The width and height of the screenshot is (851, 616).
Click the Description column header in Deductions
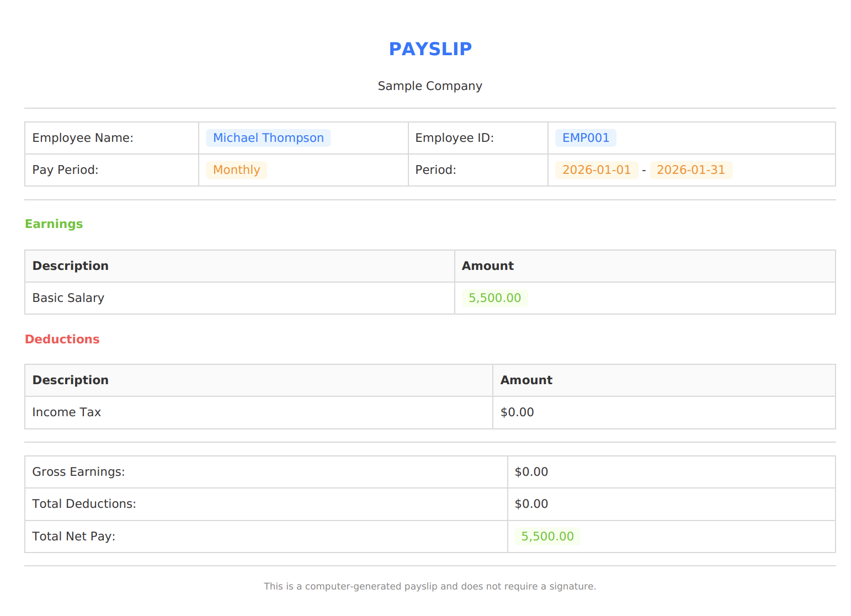point(70,380)
